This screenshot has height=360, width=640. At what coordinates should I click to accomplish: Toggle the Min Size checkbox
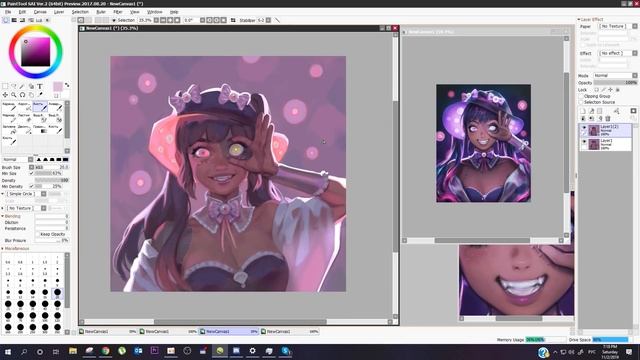tap(31, 173)
